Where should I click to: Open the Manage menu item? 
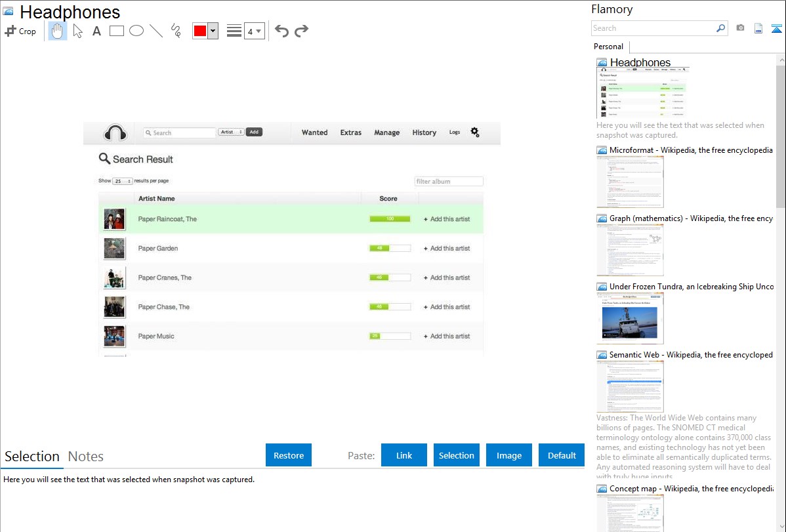(387, 133)
